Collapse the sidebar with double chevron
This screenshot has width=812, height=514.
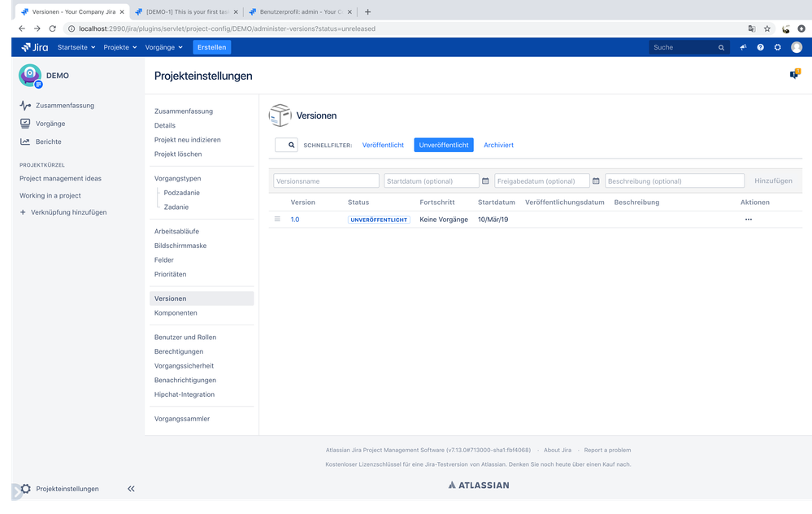[x=131, y=489]
